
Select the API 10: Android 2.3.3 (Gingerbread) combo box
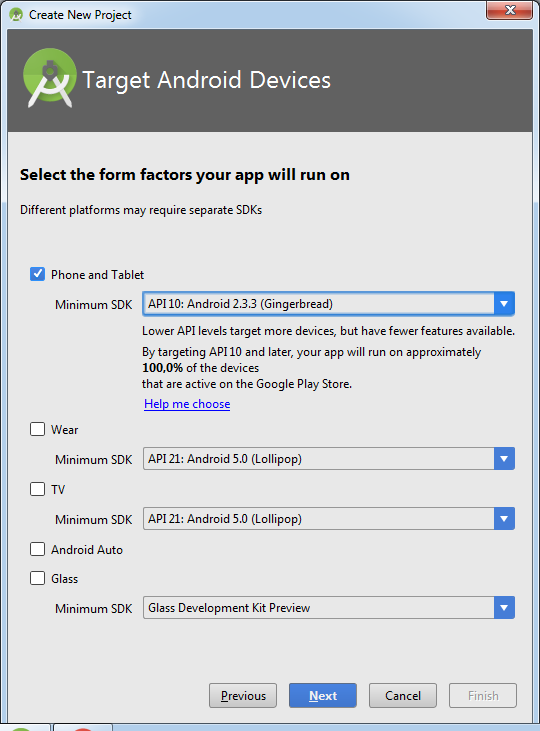click(328, 304)
